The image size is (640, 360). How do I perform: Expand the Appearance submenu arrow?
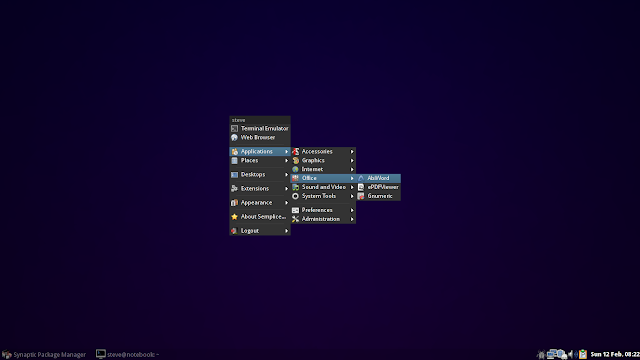[x=287, y=202]
